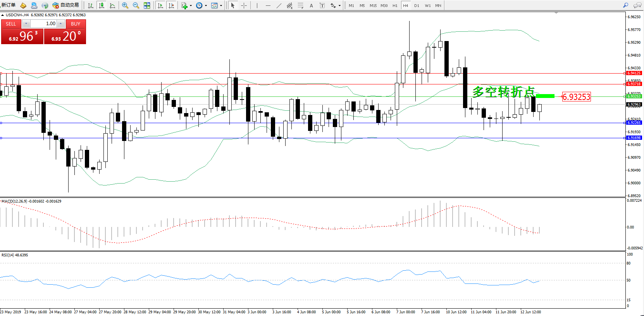Select the vertical line drawing tool
This screenshot has width=644, height=316.
[x=257, y=5]
